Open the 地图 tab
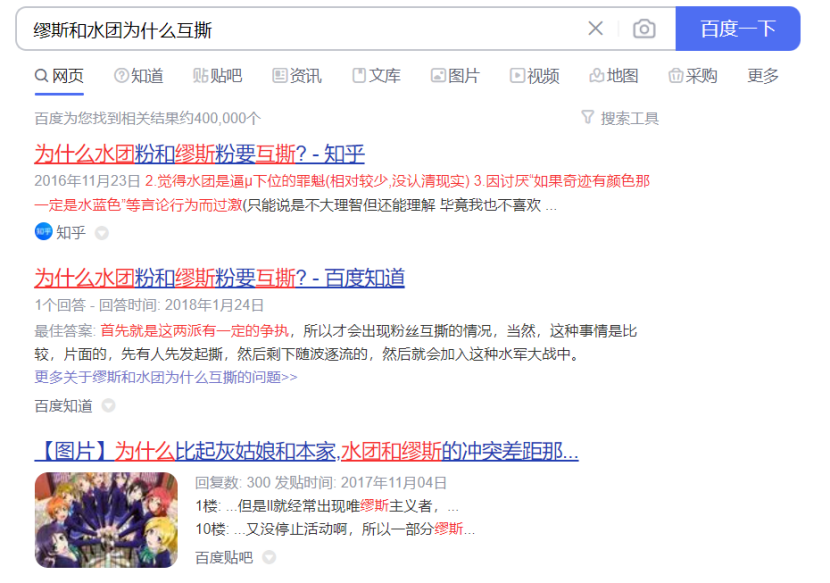The image size is (830, 583). (x=614, y=76)
